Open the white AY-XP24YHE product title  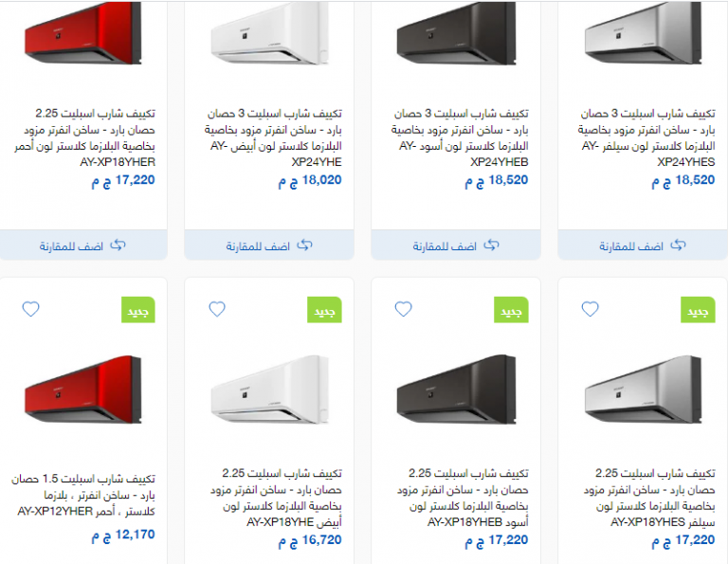coord(273,137)
